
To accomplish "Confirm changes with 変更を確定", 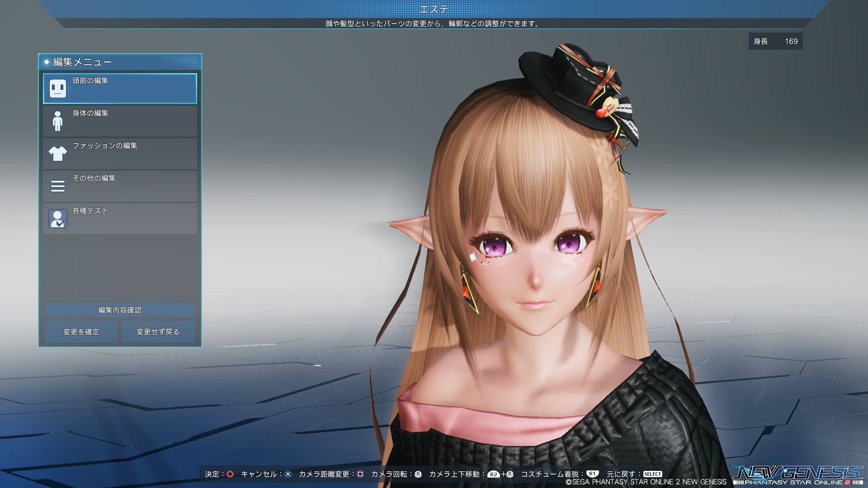I will tap(81, 331).
